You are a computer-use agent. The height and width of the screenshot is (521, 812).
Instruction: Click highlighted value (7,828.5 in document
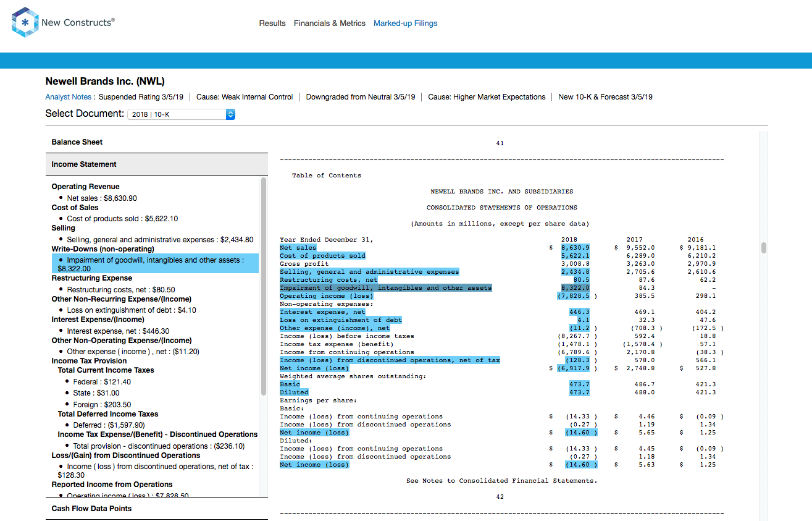pos(574,296)
